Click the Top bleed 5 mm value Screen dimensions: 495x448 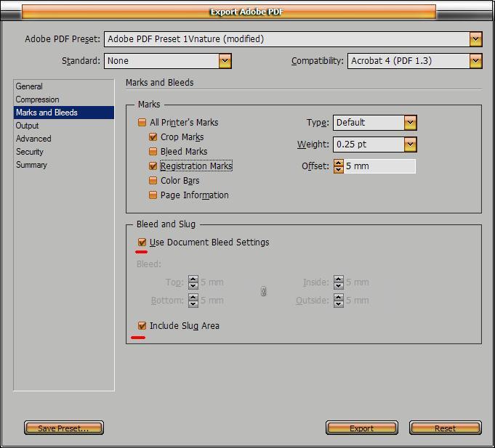click(x=212, y=282)
